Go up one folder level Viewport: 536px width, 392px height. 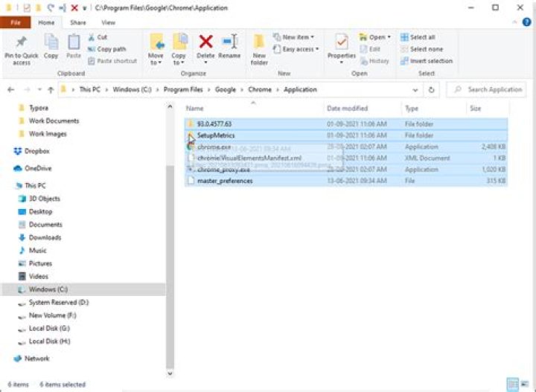tap(51, 90)
